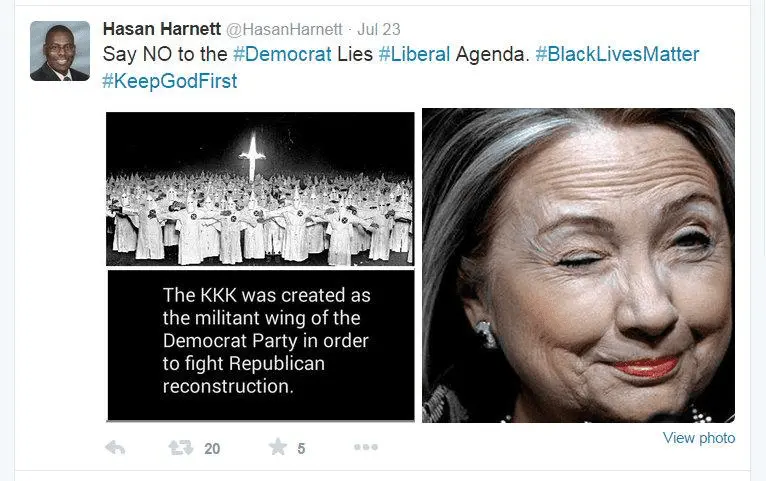Open the winking woman photo
Screen dimensions: 766x481
coord(578,265)
